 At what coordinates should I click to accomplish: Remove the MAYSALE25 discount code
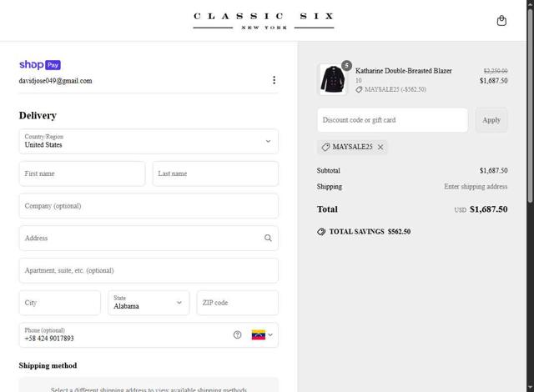pos(380,147)
